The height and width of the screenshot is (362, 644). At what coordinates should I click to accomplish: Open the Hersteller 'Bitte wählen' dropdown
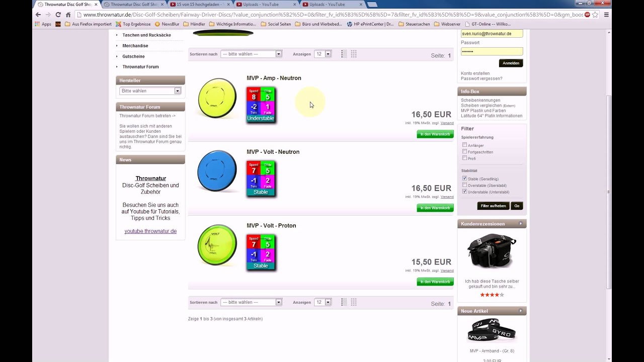click(x=150, y=91)
